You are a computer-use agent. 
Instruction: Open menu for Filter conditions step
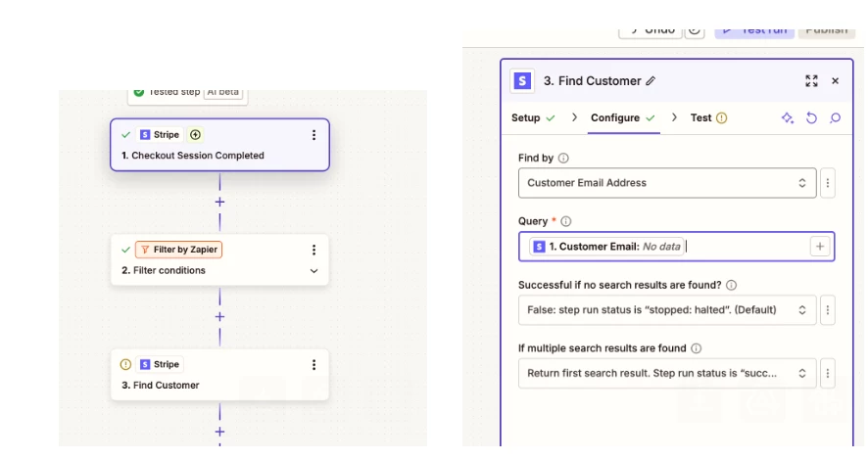(313, 250)
